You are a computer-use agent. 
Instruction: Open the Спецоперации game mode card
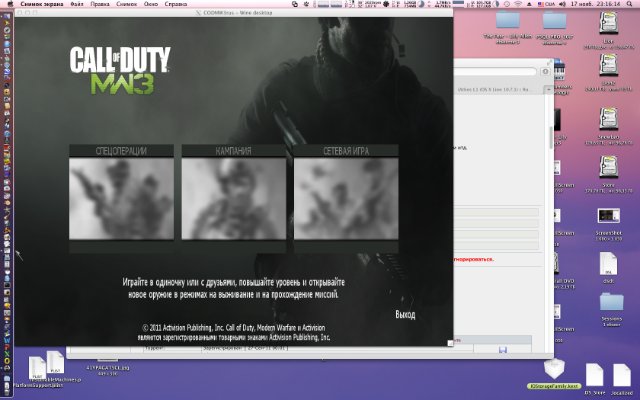tap(121, 198)
